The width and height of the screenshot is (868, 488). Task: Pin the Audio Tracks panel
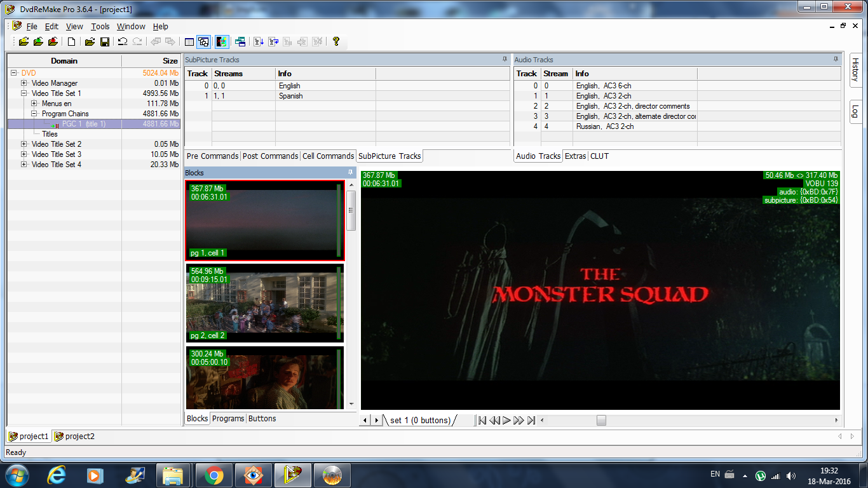[x=836, y=59]
